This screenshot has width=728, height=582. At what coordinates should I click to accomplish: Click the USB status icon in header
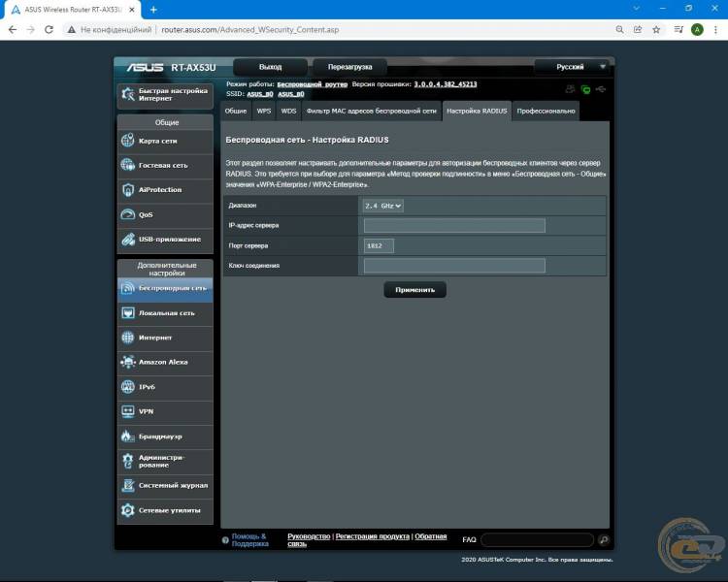(601, 88)
